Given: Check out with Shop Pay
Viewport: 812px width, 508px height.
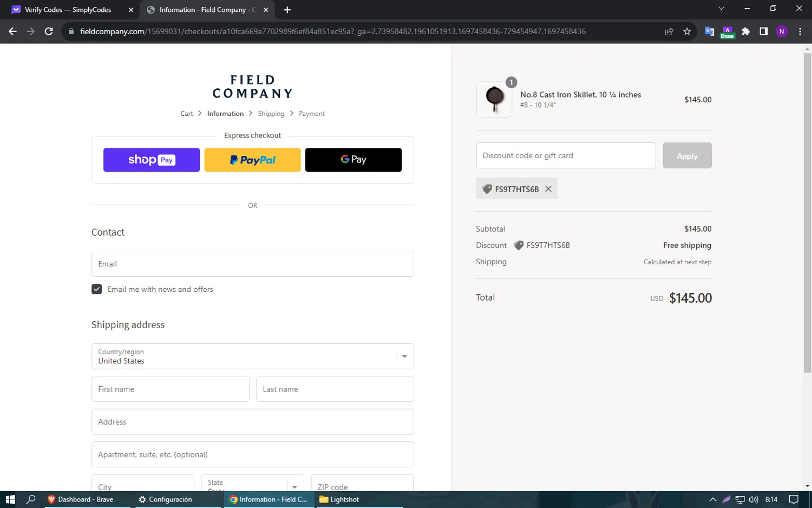Looking at the screenshot, I should [x=152, y=160].
